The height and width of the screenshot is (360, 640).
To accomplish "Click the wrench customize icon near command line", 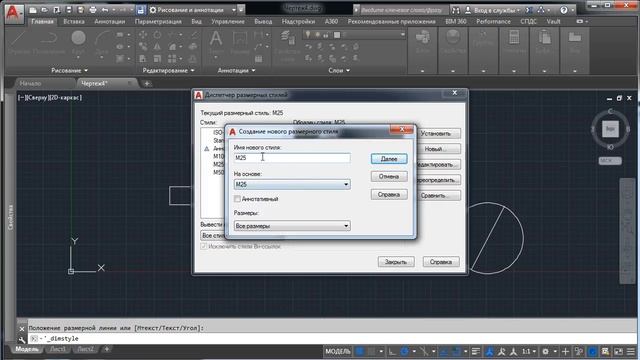I will (x=22, y=339).
